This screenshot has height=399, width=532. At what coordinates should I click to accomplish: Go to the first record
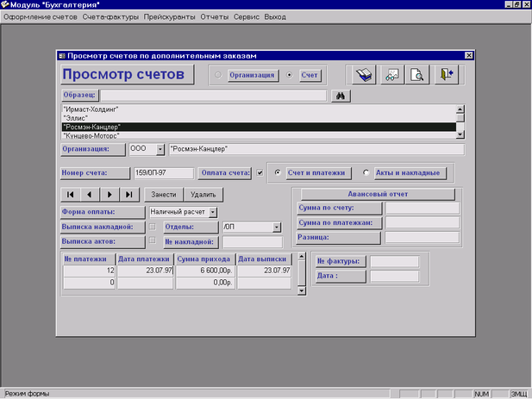(x=70, y=194)
